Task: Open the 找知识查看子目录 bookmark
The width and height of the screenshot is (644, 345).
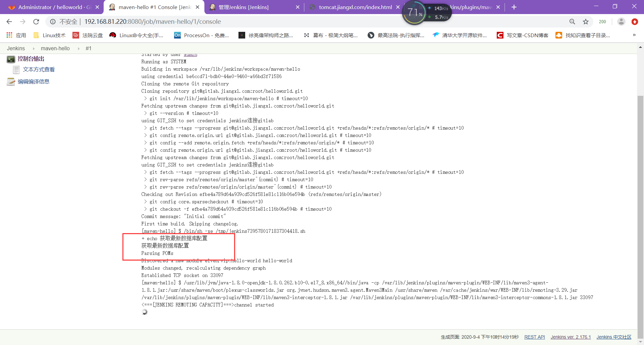Action: coord(583,35)
